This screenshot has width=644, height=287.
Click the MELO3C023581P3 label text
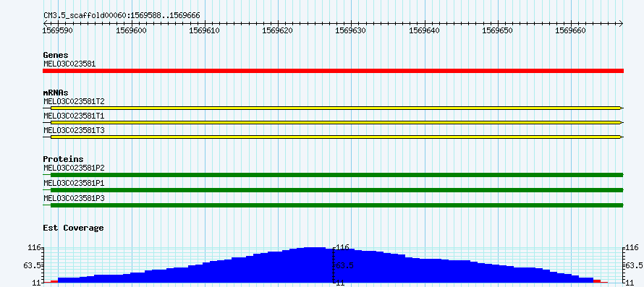pyautogui.click(x=74, y=198)
